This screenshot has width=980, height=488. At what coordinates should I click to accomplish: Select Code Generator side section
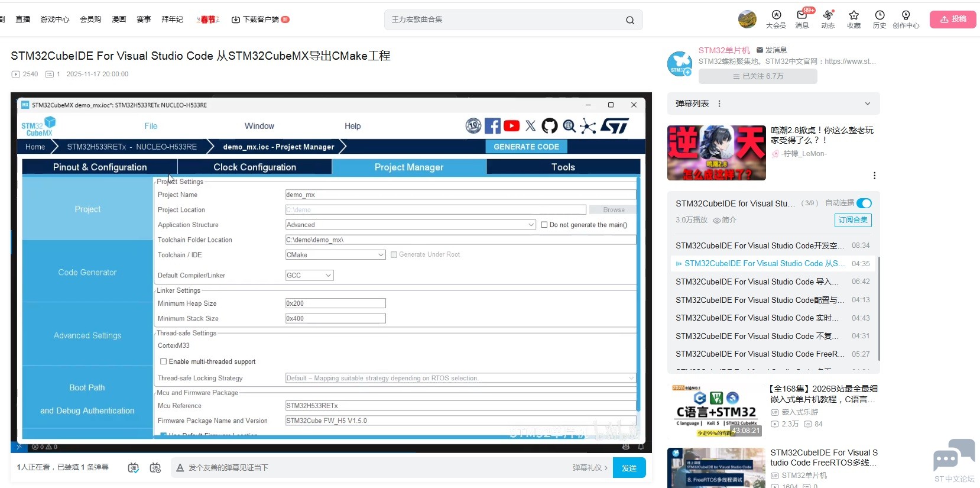coord(87,272)
